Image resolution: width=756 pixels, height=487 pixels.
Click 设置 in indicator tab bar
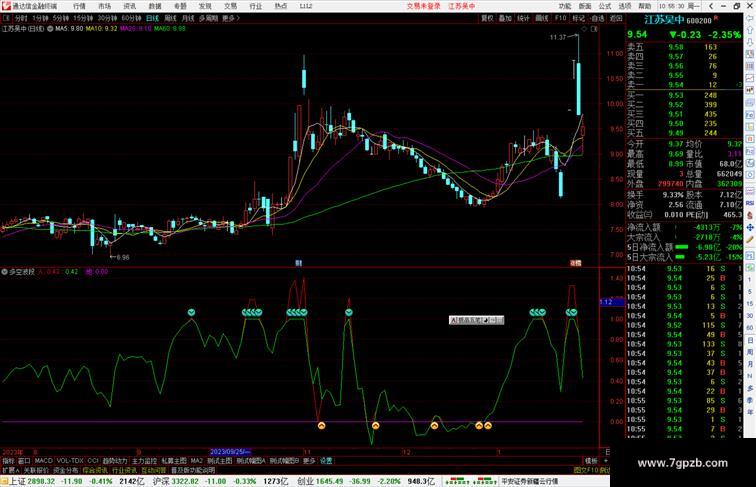coord(326,461)
